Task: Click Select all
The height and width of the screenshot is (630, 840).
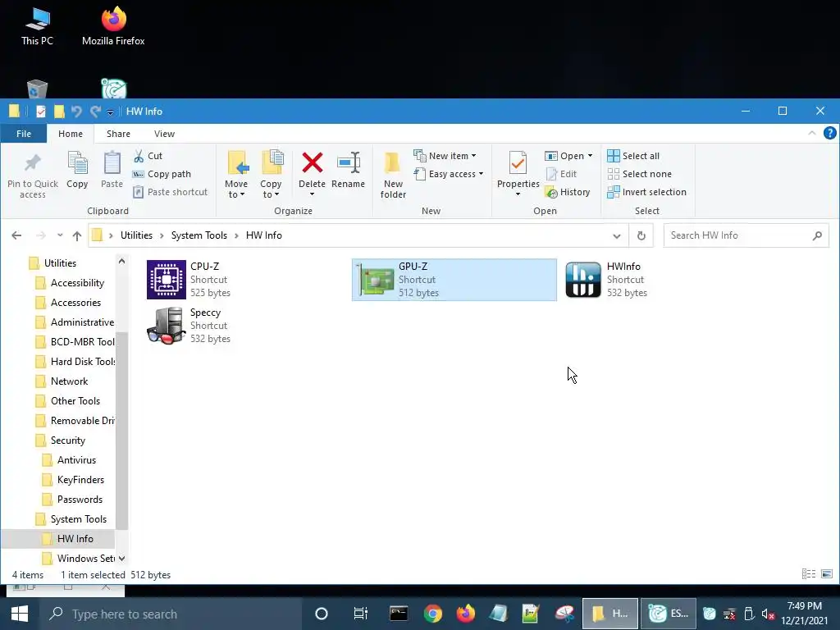Action: 633,156
